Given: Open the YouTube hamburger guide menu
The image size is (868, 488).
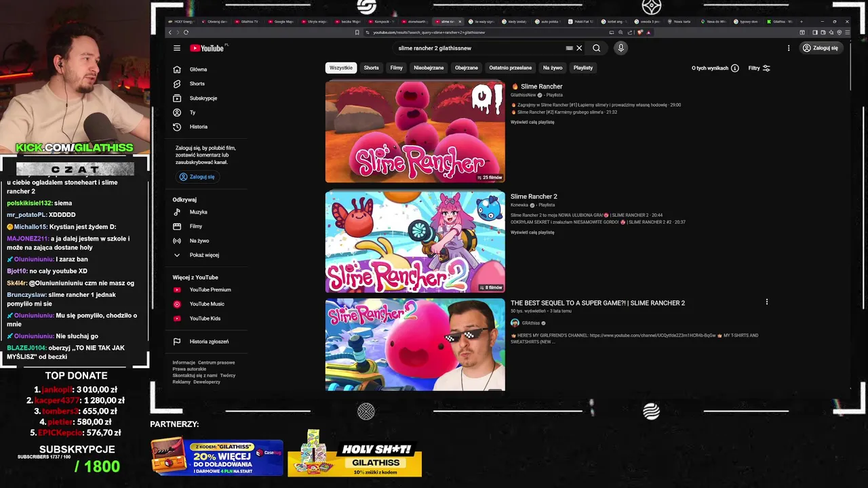Looking at the screenshot, I should (176, 48).
